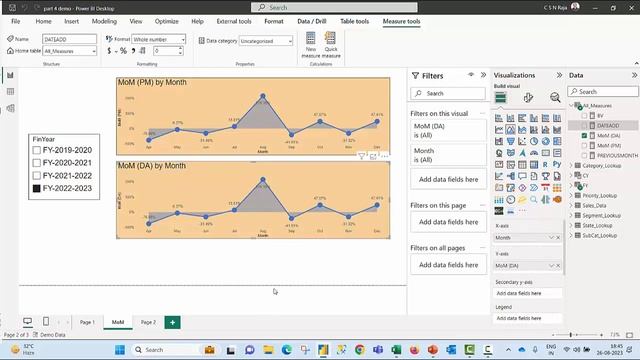This screenshot has width=640, height=360.
Task: Select the Q&A visual icon
Action: (x=522, y=176)
